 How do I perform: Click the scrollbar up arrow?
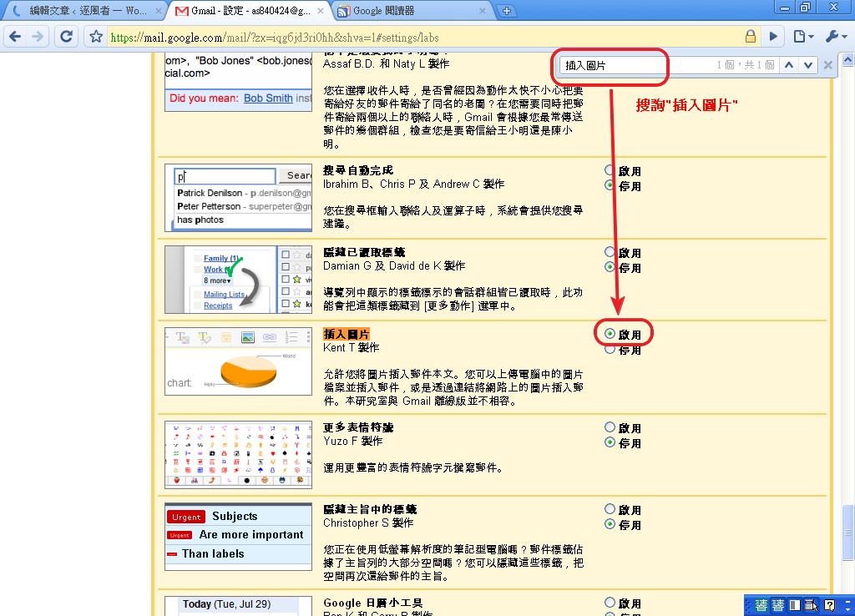(848, 59)
